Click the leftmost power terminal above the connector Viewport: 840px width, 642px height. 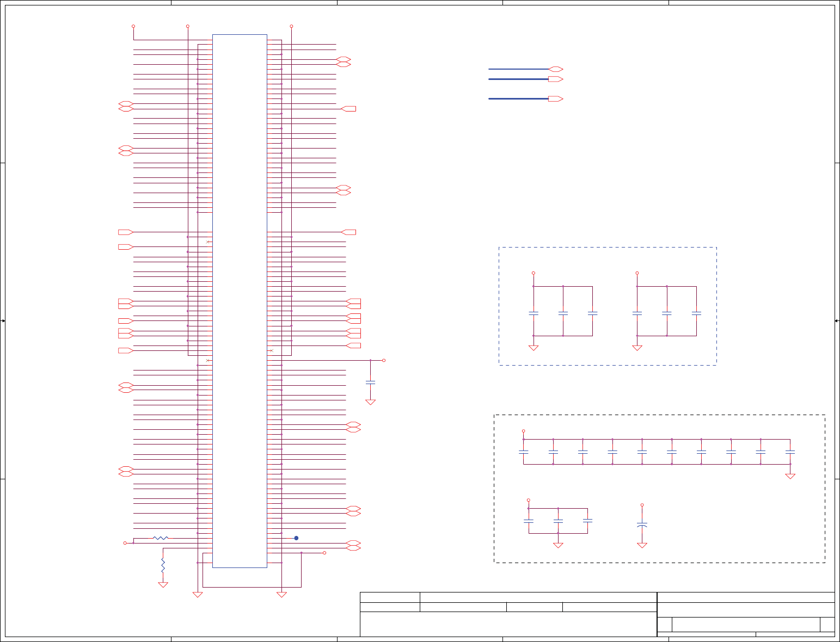133,26
